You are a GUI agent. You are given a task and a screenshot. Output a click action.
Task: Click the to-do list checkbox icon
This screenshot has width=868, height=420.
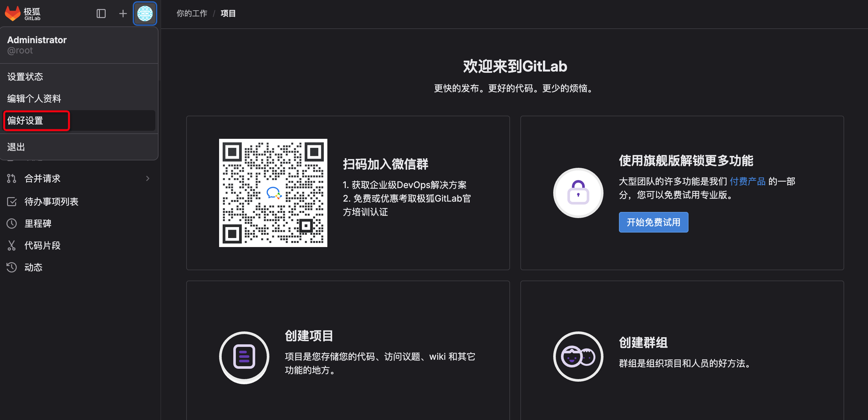click(x=12, y=201)
